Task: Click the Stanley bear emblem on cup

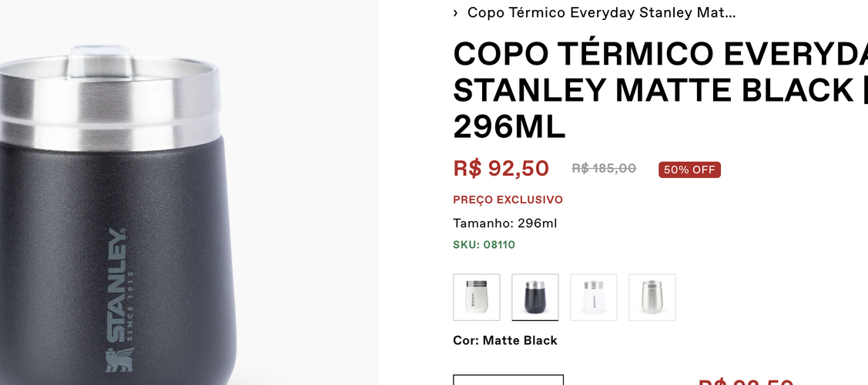Action: point(119,360)
